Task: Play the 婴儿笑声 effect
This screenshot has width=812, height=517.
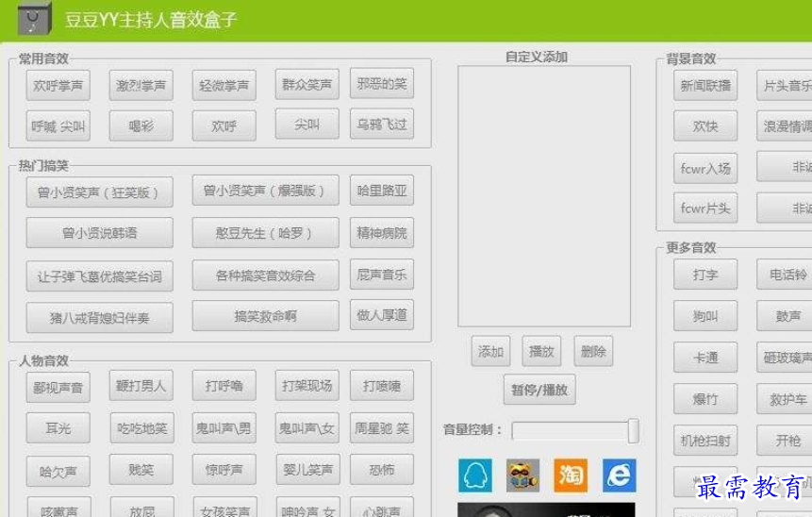Action: click(307, 469)
